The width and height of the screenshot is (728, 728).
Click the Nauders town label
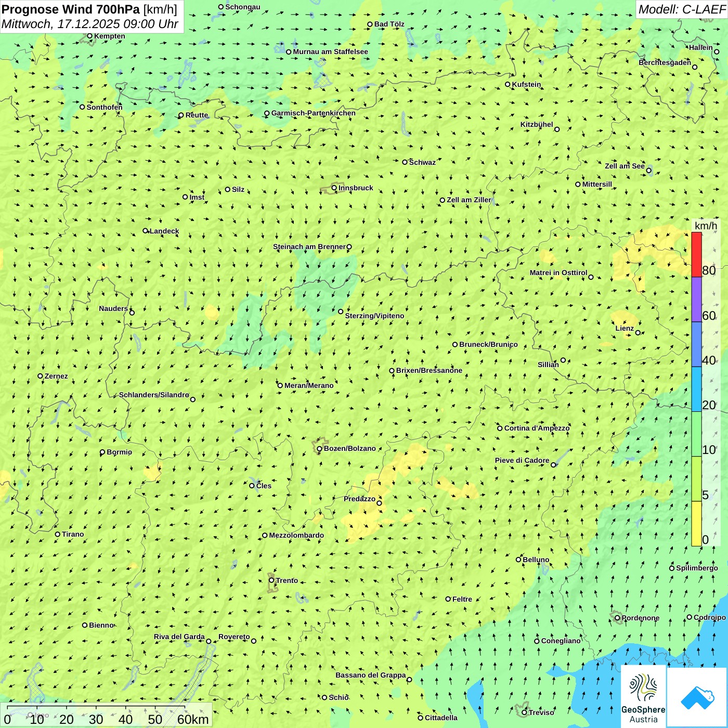coord(113,308)
